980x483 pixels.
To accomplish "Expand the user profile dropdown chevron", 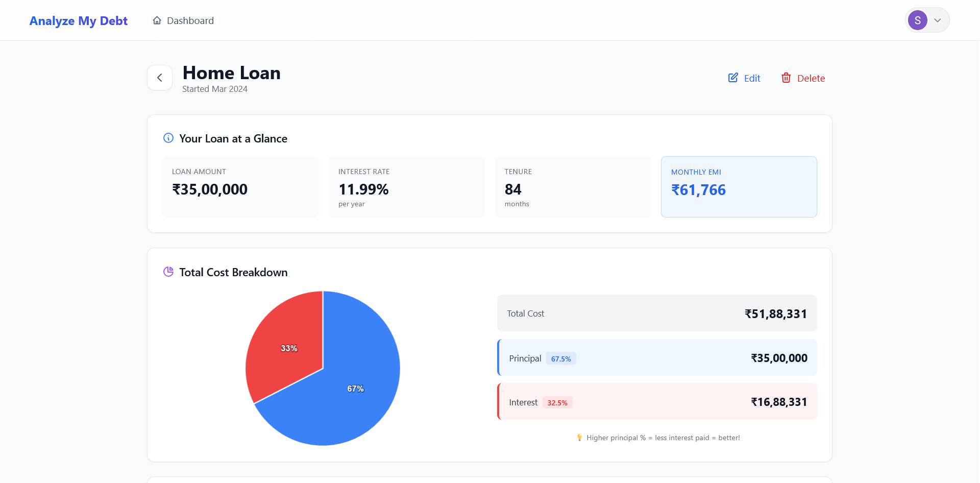I will [937, 20].
